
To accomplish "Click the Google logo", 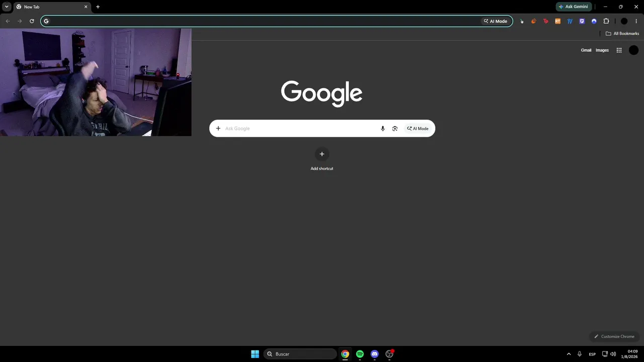I will [321, 94].
